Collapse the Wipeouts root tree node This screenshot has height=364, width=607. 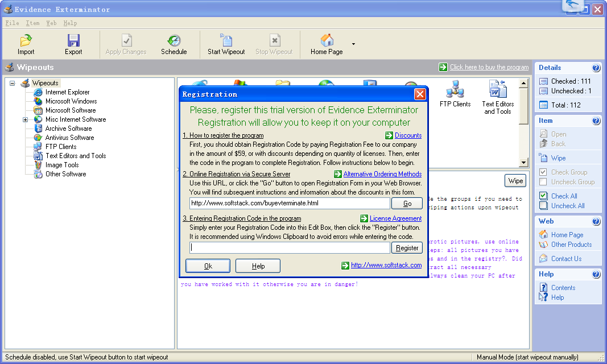(13, 83)
